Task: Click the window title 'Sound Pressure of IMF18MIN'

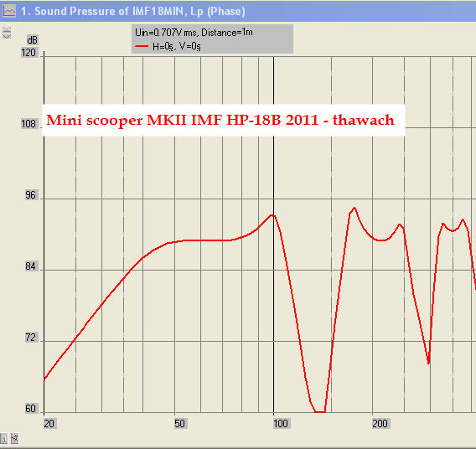Action: (109, 11)
